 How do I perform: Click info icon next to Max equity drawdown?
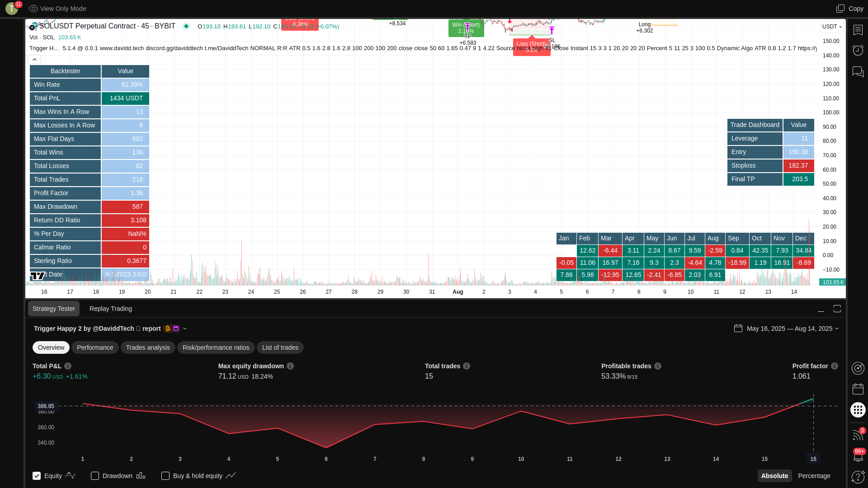click(x=290, y=366)
